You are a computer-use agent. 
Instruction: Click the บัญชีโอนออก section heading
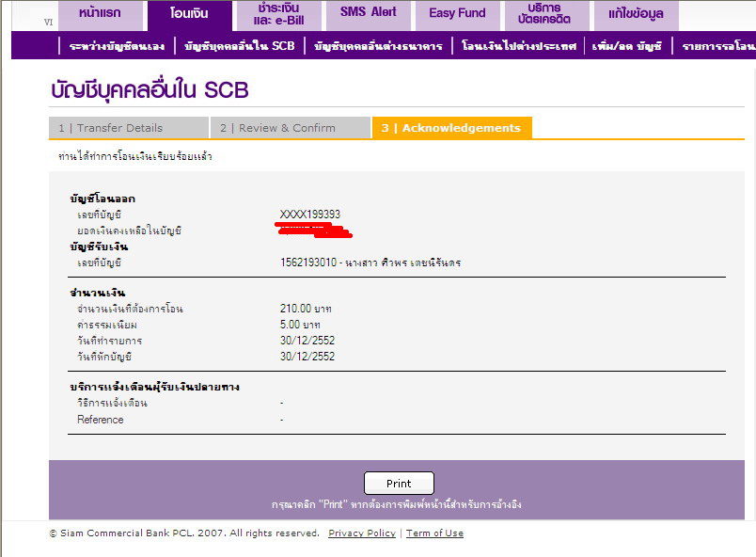[102, 199]
